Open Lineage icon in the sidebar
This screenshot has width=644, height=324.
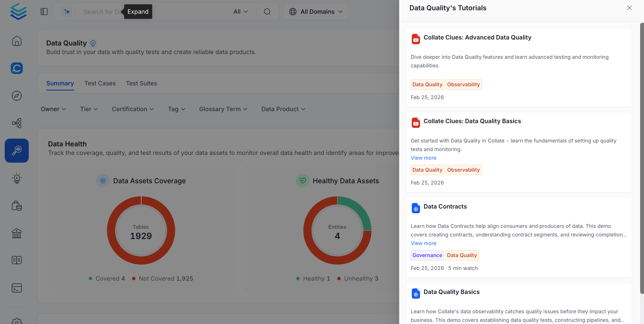pos(17,123)
